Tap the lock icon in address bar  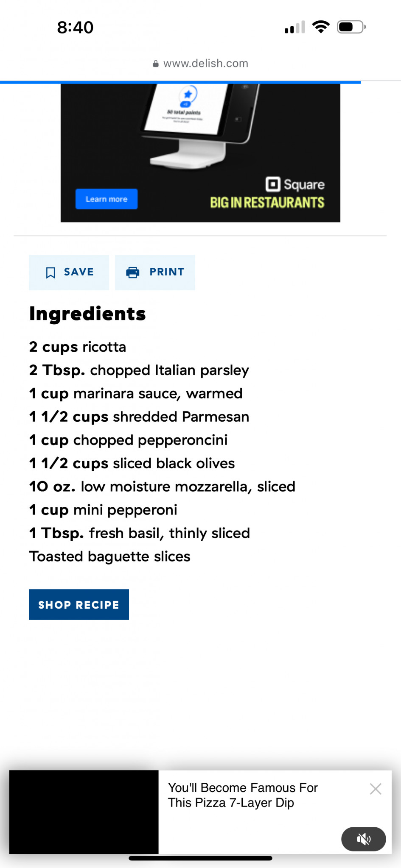(x=156, y=64)
